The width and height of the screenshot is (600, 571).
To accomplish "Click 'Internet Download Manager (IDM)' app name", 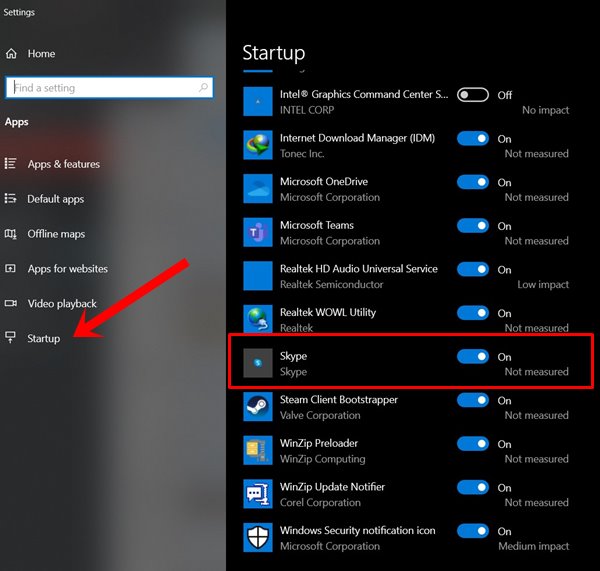I will [x=357, y=138].
